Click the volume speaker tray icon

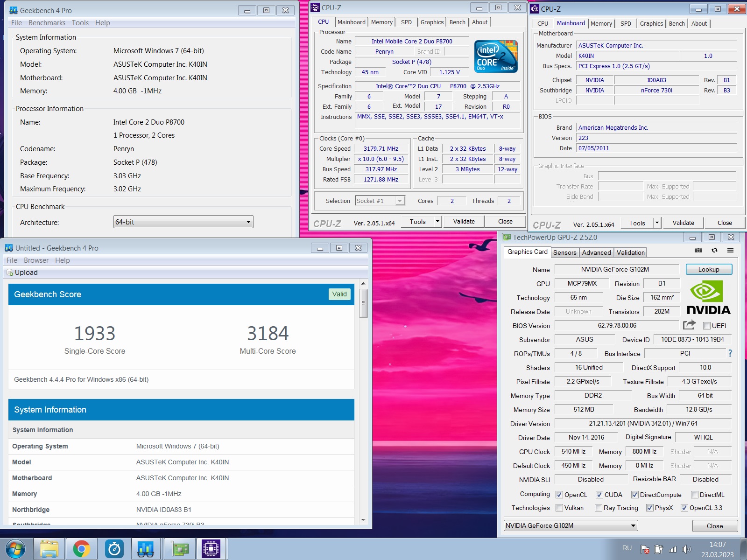(686, 549)
